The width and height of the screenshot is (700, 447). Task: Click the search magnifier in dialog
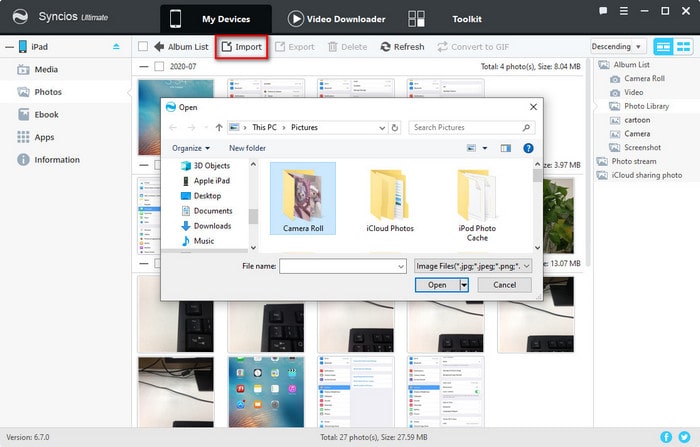(x=526, y=127)
